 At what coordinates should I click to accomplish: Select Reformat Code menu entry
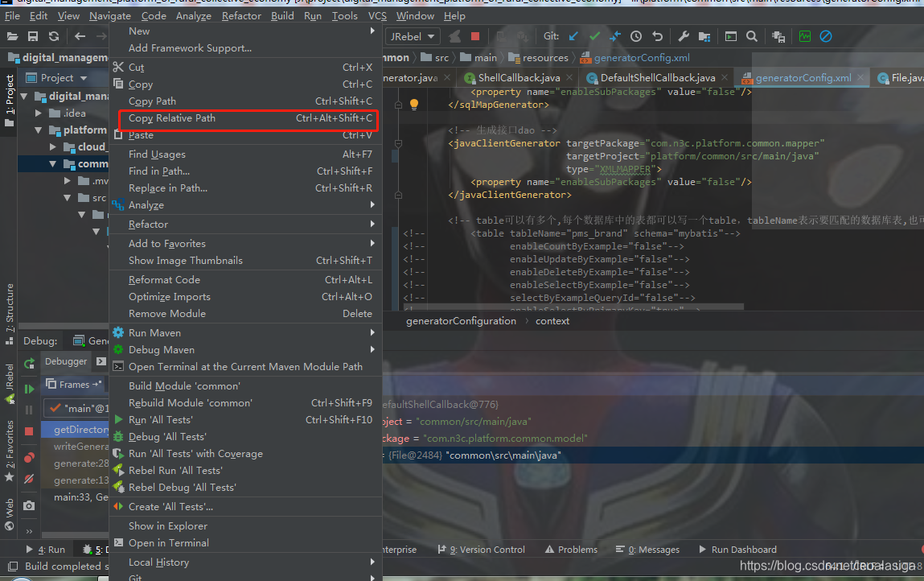[x=246, y=279]
